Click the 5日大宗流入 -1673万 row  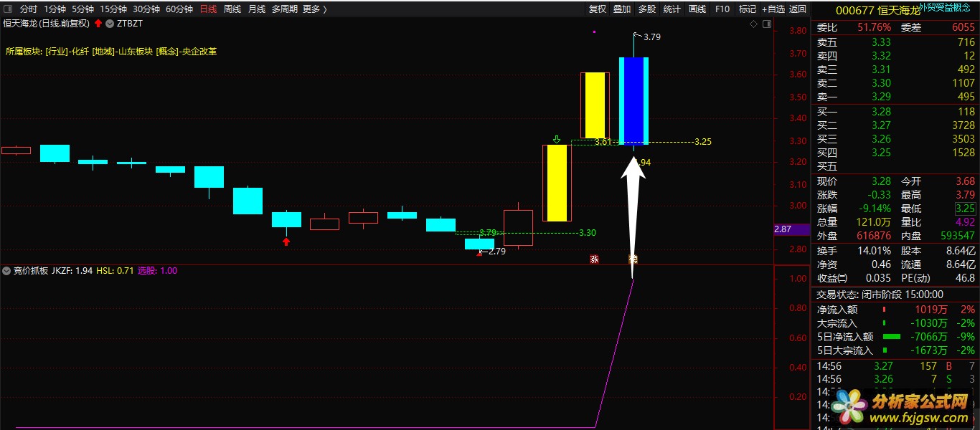tap(895, 350)
